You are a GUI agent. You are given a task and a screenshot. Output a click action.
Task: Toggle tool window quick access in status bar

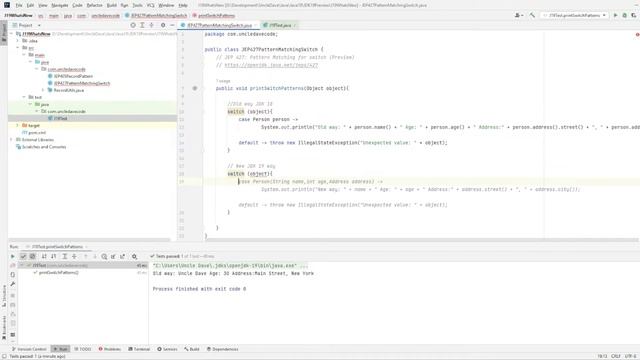point(4,356)
